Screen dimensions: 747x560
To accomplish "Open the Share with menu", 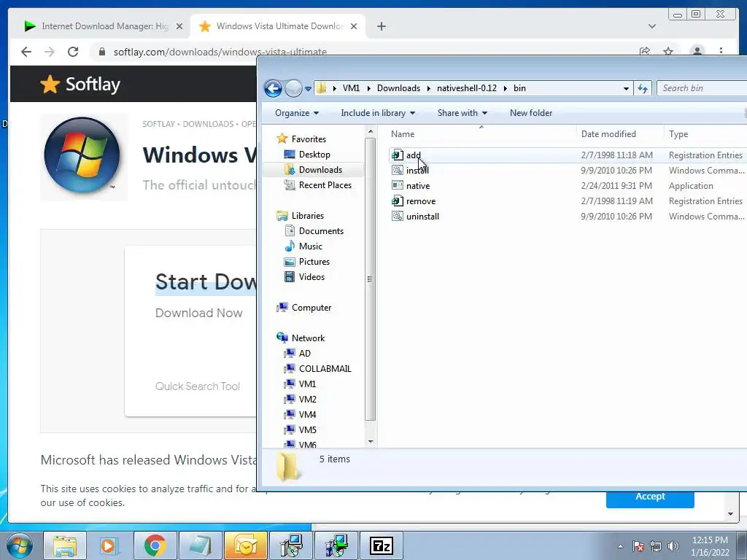I will (x=462, y=113).
